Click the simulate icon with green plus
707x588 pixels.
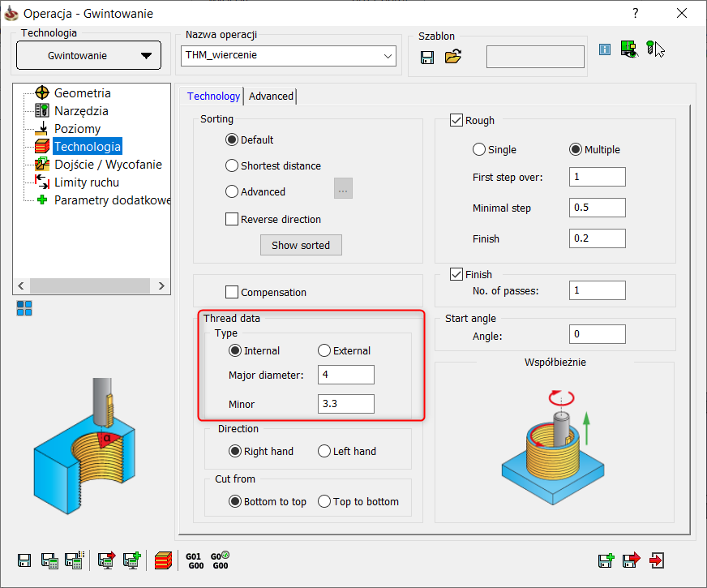point(132,560)
